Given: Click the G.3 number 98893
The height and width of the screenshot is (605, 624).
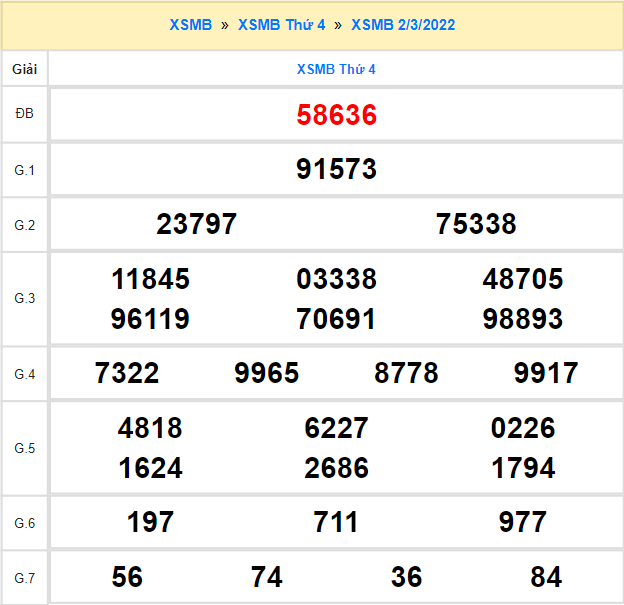Looking at the screenshot, I should pos(522,320).
